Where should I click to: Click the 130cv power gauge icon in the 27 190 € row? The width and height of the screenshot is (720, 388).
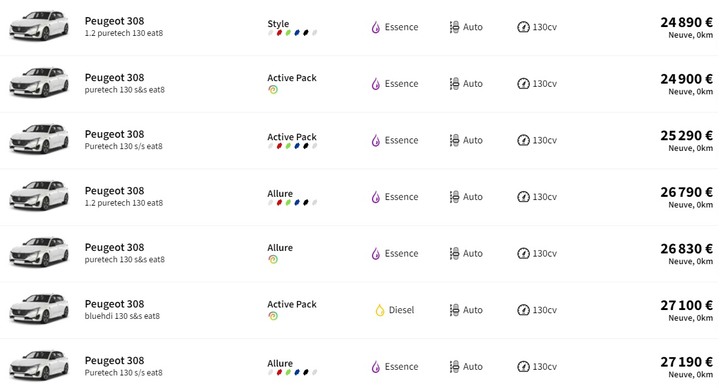[x=523, y=366]
